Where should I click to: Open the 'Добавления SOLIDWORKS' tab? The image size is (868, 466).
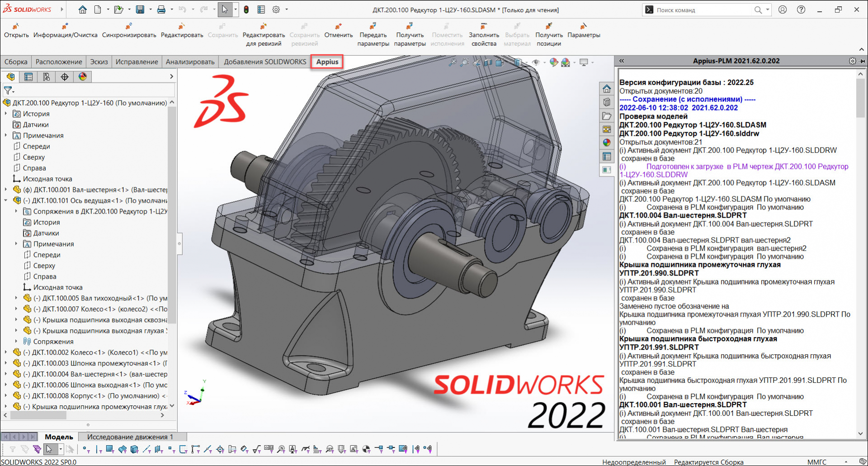(265, 62)
